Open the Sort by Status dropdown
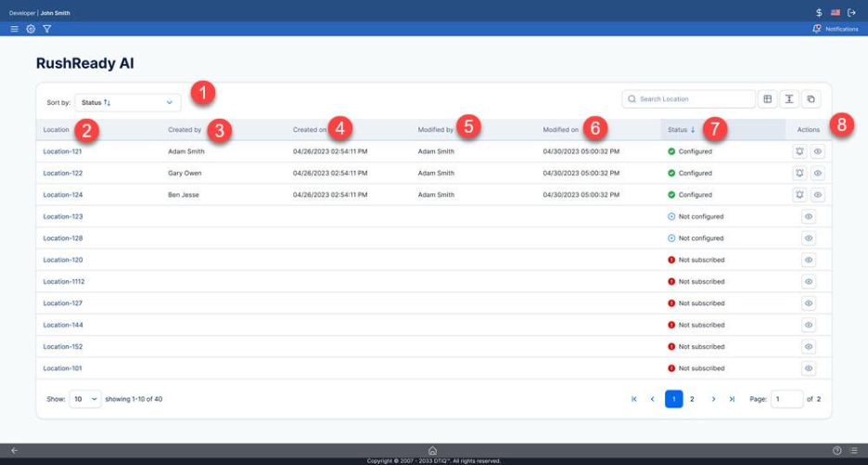The image size is (868, 465). click(x=128, y=102)
